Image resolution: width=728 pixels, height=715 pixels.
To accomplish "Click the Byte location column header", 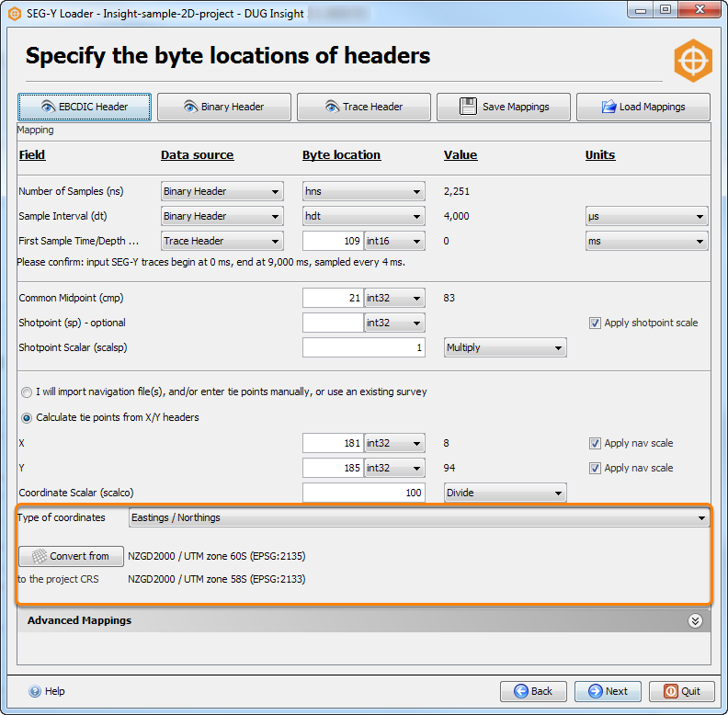I will pyautogui.click(x=342, y=155).
